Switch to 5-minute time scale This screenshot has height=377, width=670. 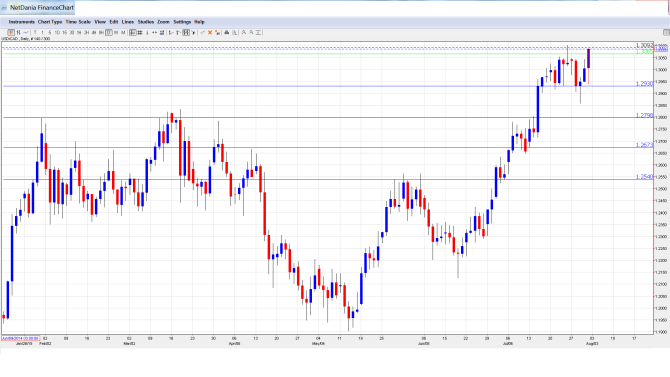(50, 32)
